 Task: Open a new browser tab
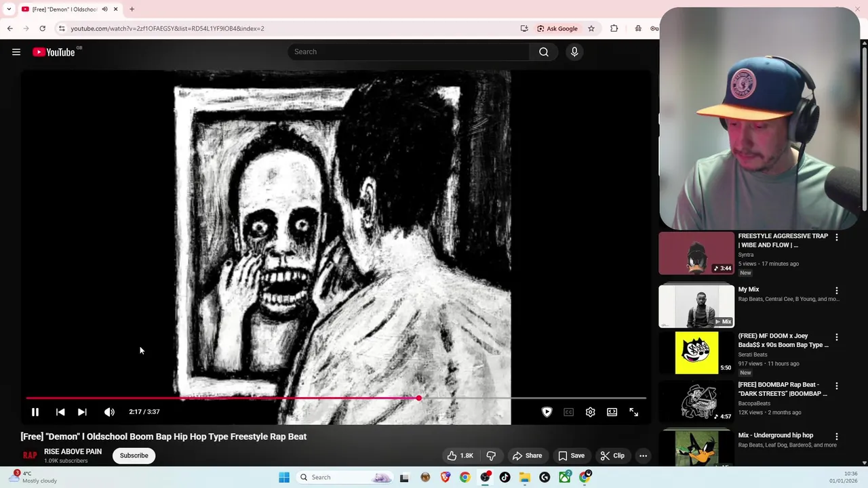132,9
